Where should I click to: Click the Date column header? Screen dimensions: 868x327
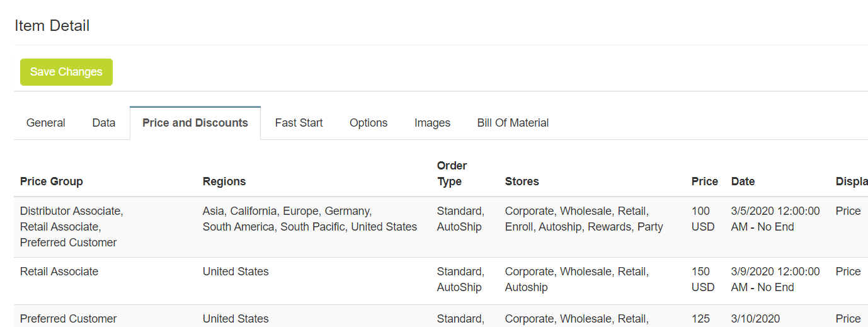coord(743,181)
